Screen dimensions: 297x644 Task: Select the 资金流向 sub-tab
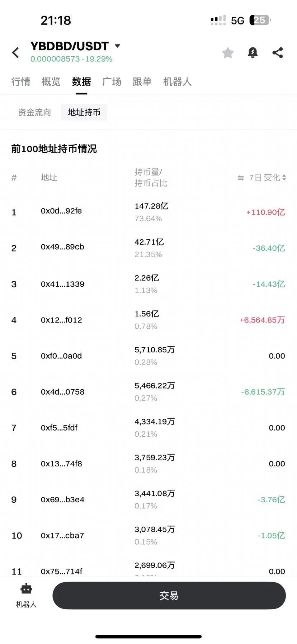coord(34,112)
